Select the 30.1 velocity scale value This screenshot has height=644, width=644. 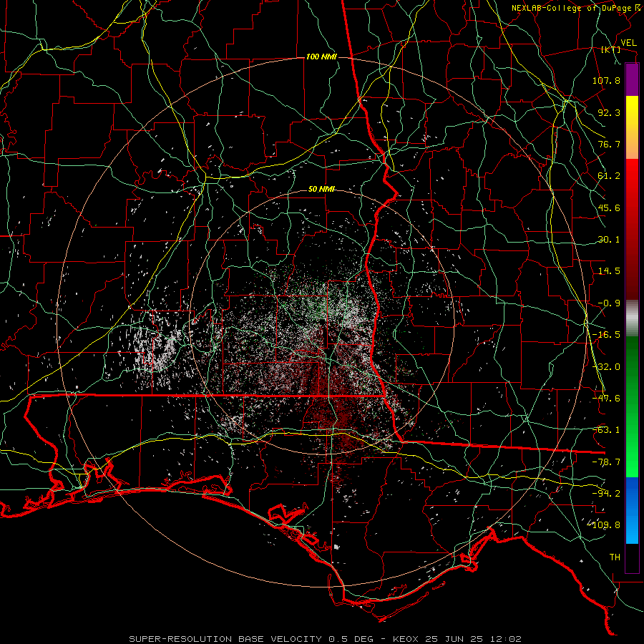(609, 240)
